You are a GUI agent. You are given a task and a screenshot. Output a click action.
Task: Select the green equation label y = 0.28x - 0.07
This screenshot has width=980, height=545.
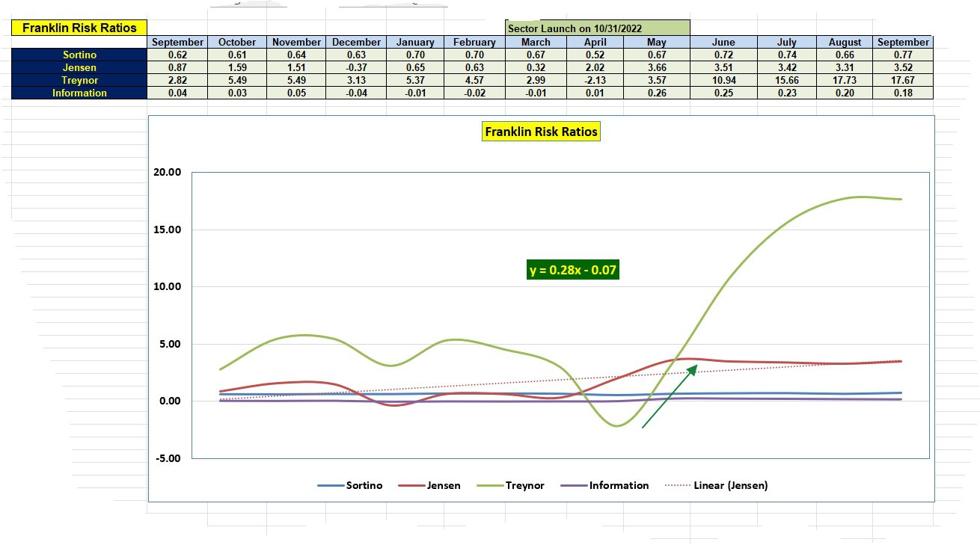tap(572, 271)
